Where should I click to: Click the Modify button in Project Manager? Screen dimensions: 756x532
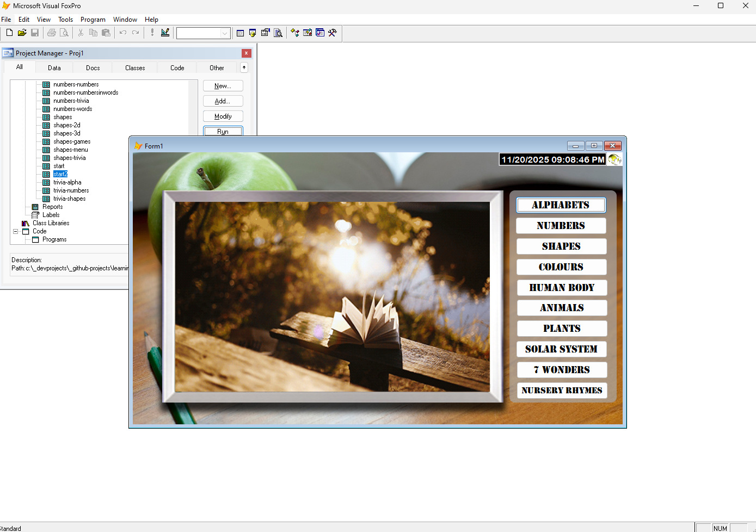(223, 116)
